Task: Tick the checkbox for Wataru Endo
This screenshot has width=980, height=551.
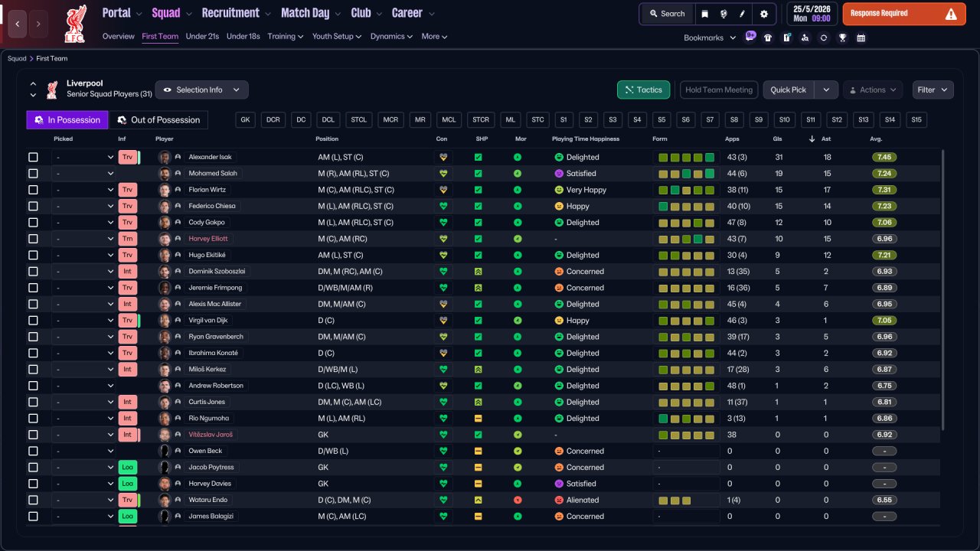Action: [x=33, y=500]
